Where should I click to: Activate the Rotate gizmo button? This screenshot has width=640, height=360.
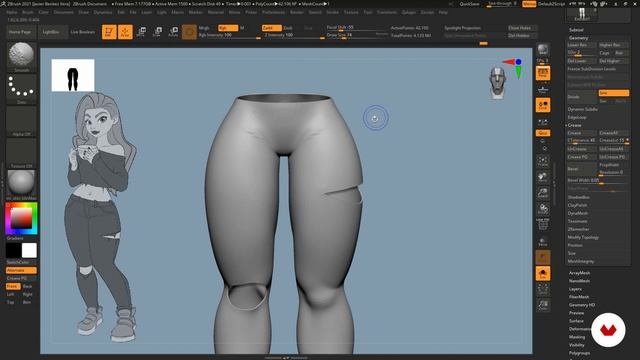(173, 32)
